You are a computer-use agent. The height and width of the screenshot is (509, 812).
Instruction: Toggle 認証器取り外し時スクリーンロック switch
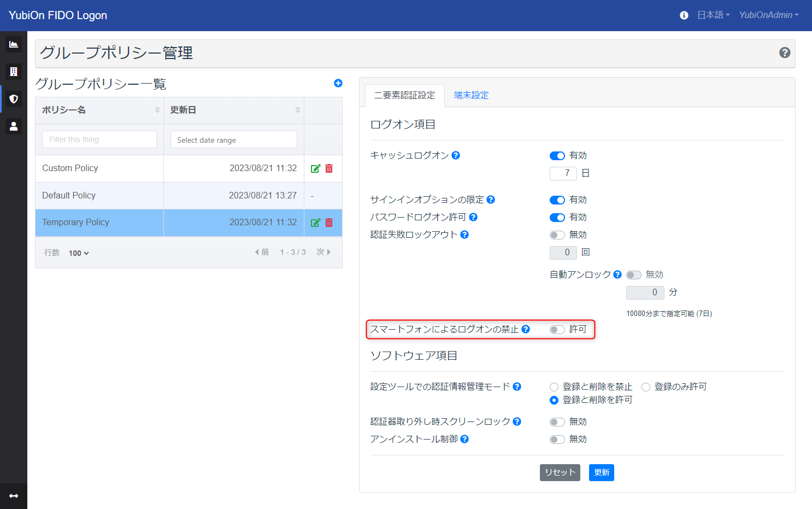click(557, 422)
